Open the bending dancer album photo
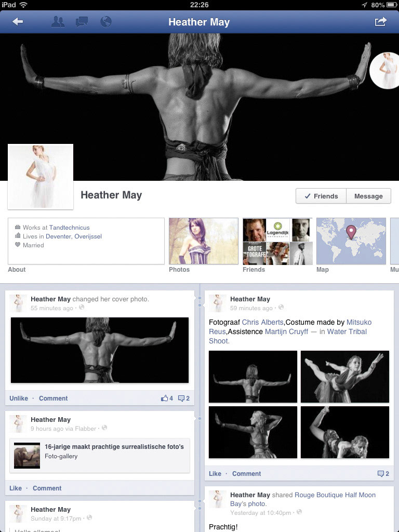 [345, 432]
